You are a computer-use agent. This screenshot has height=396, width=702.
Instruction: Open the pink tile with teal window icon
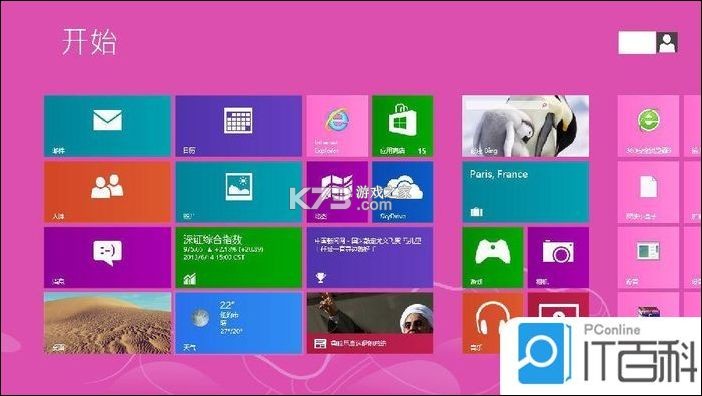[x=648, y=257]
